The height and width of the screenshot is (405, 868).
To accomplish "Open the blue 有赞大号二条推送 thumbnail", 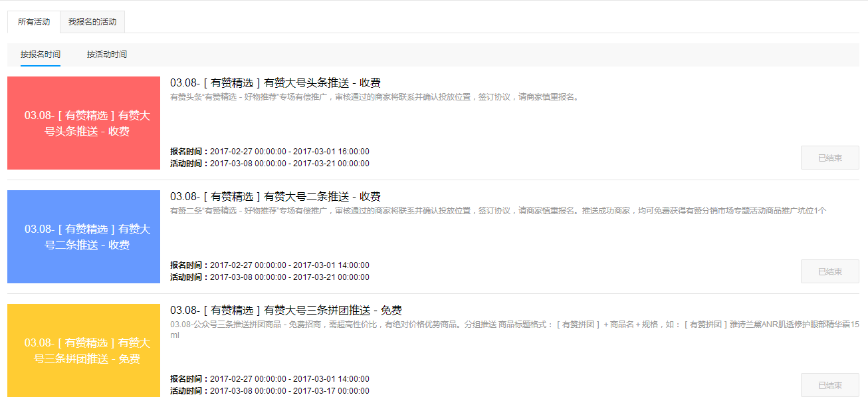I will pos(84,237).
